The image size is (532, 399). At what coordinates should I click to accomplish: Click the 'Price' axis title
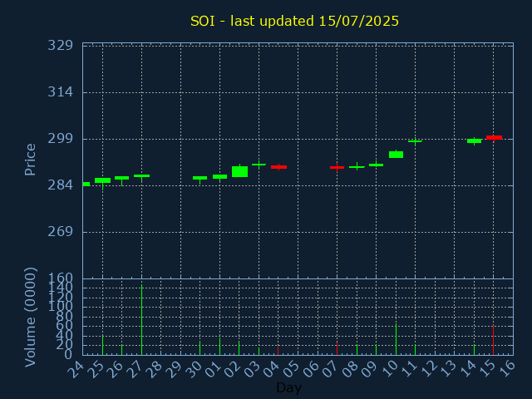click(x=30, y=160)
